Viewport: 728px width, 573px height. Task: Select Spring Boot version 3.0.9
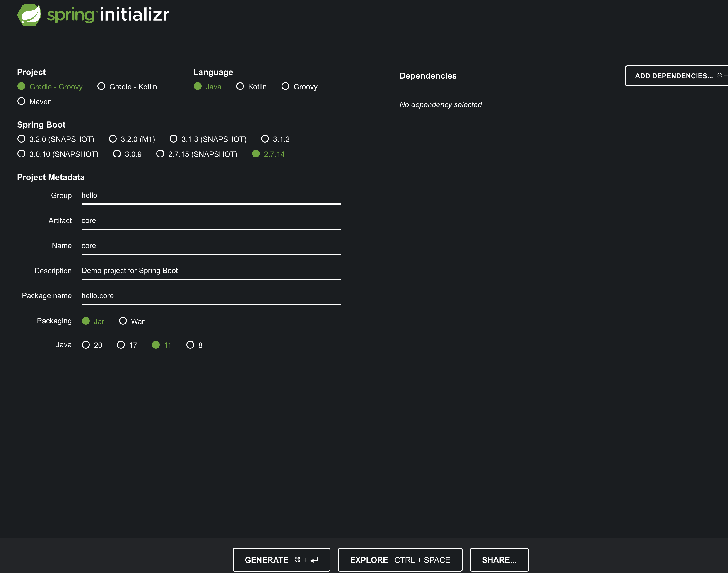coord(128,154)
